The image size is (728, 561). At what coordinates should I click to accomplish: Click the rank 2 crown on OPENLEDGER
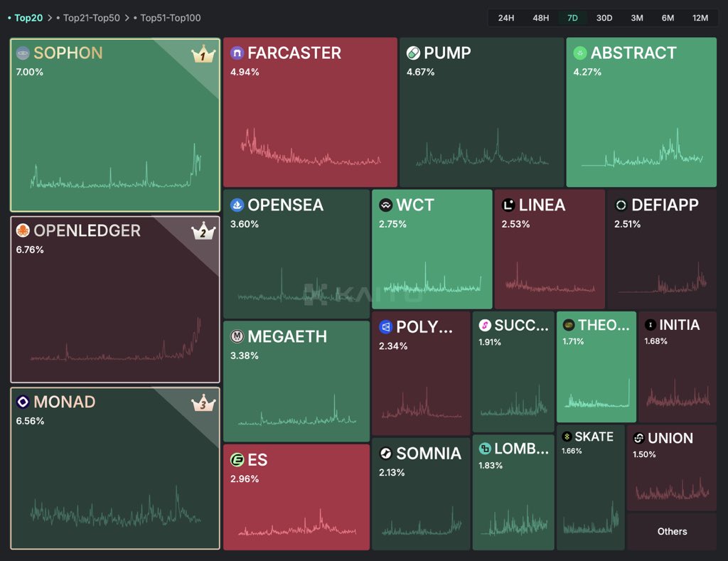point(203,231)
